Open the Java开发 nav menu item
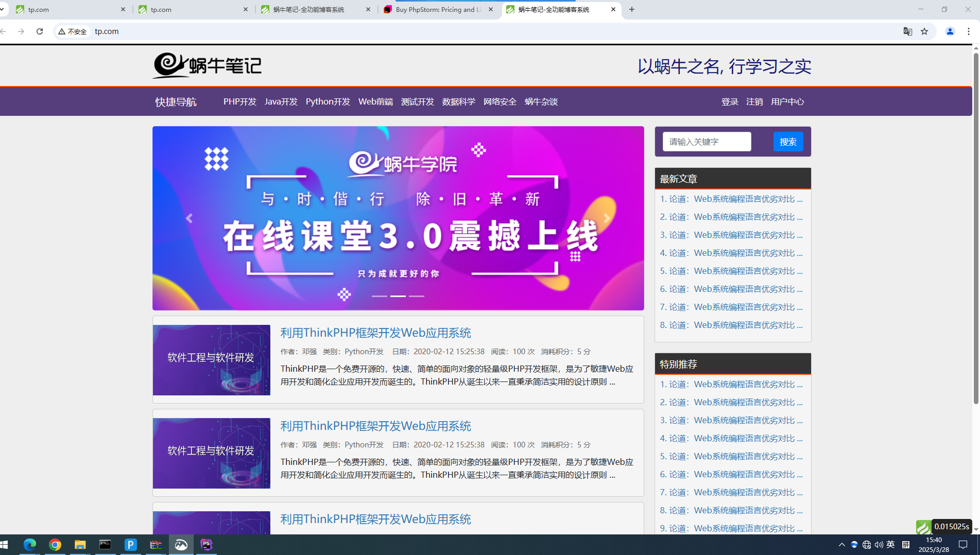 click(281, 101)
